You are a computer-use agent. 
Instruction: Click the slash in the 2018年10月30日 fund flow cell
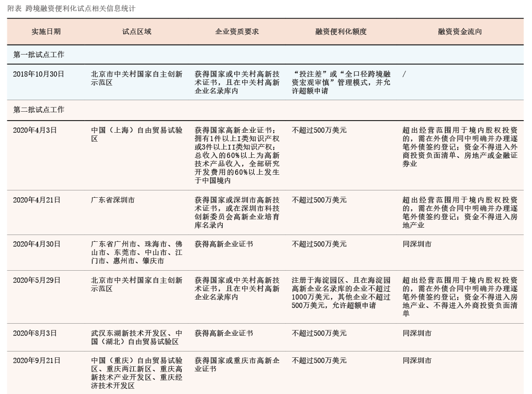click(404, 74)
